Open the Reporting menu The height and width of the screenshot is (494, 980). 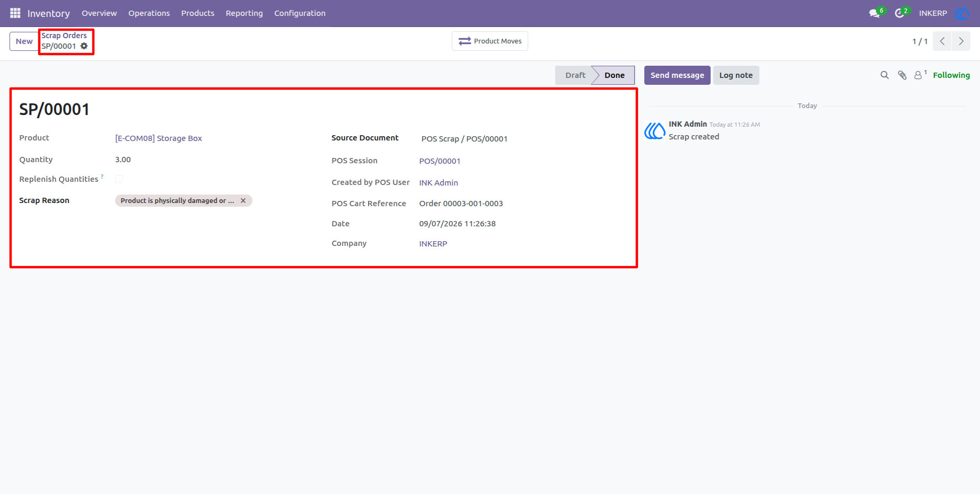tap(244, 13)
